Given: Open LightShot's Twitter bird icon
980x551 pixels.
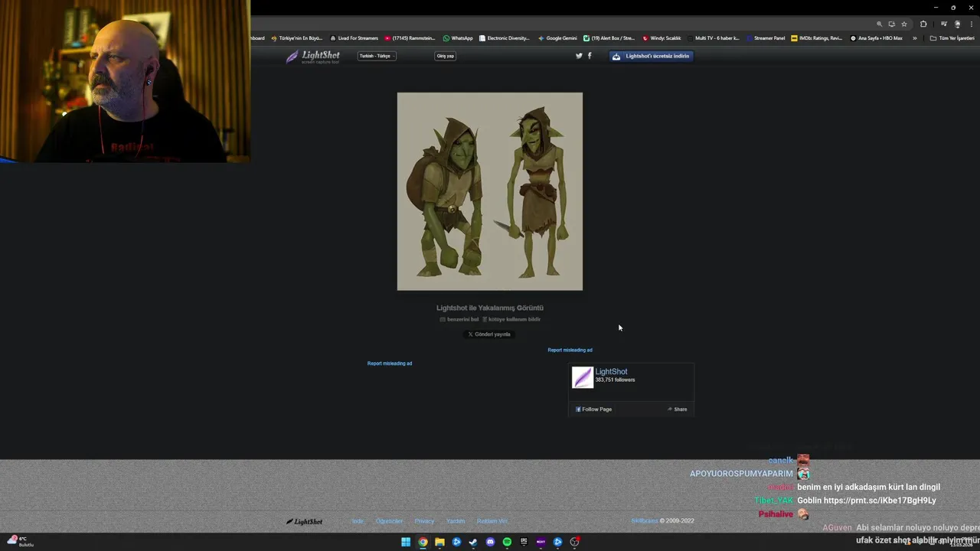Looking at the screenshot, I should 579,56.
